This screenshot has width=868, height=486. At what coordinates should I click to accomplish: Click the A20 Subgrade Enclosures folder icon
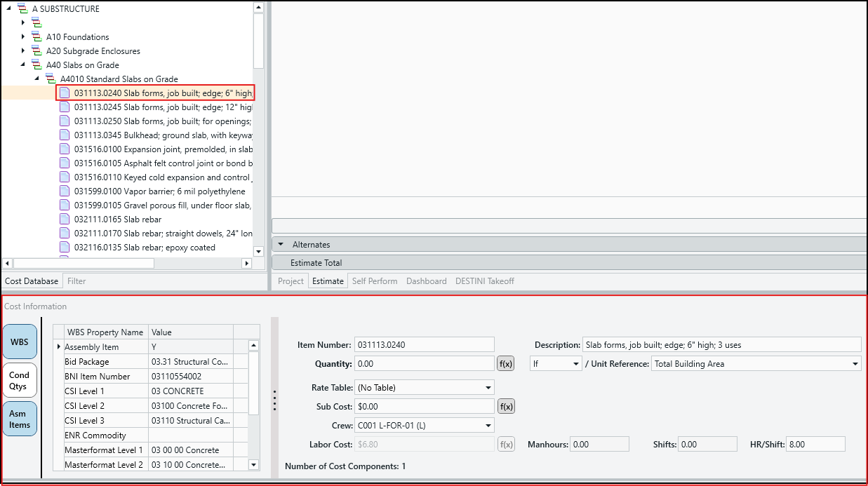pyautogui.click(x=36, y=51)
